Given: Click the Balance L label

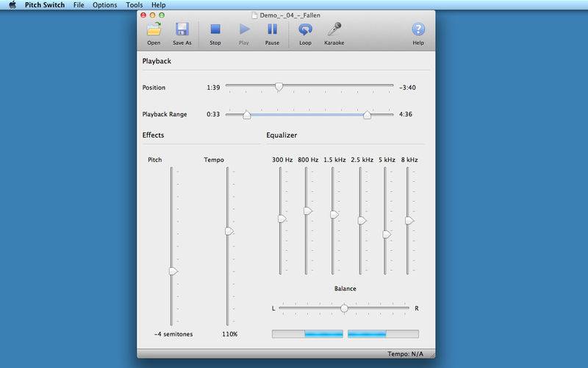Looking at the screenshot, I should pos(273,308).
